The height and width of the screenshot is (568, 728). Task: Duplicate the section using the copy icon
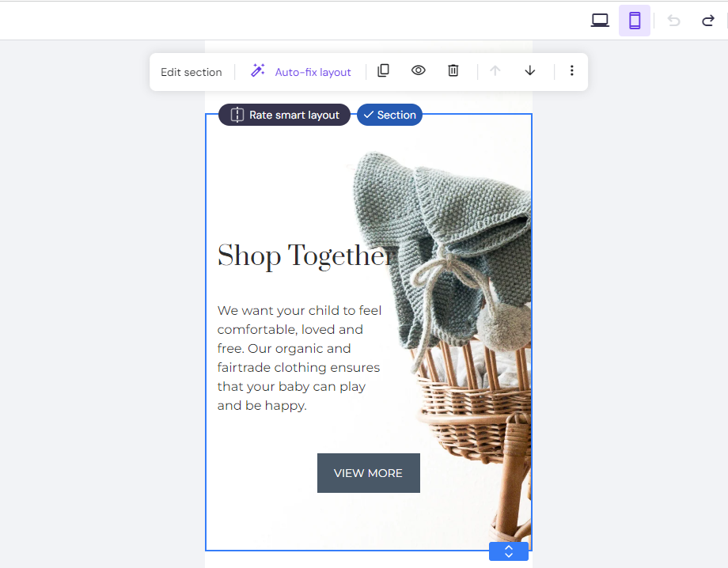click(383, 70)
